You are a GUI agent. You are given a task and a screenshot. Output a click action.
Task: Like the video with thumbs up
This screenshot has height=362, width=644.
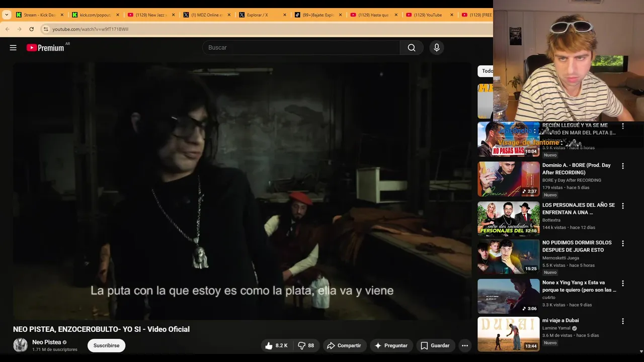(276, 345)
